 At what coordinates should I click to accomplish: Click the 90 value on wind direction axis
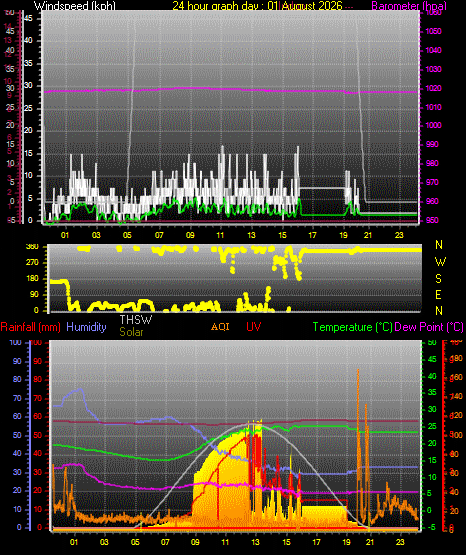34,295
